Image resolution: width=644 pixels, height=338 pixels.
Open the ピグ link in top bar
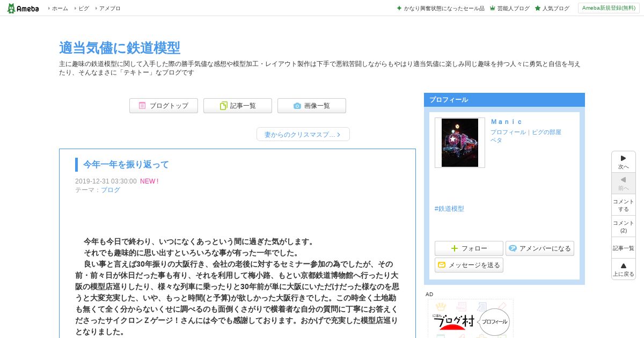[x=84, y=9]
